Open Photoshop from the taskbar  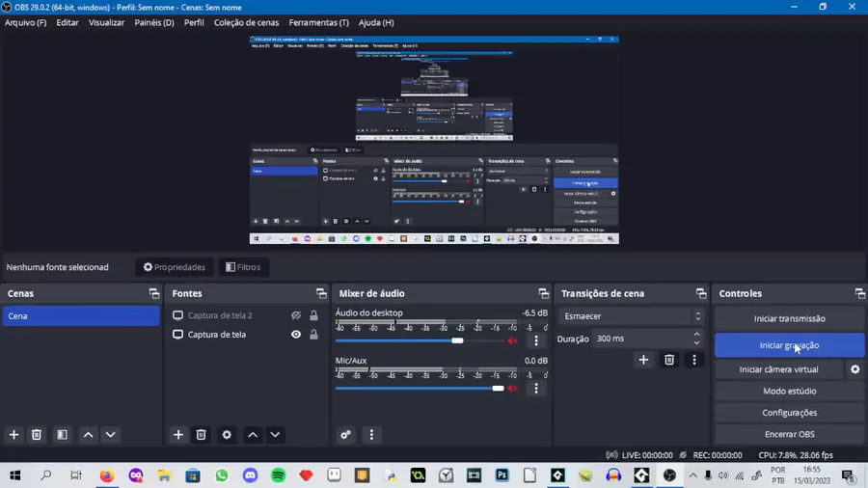tap(502, 475)
